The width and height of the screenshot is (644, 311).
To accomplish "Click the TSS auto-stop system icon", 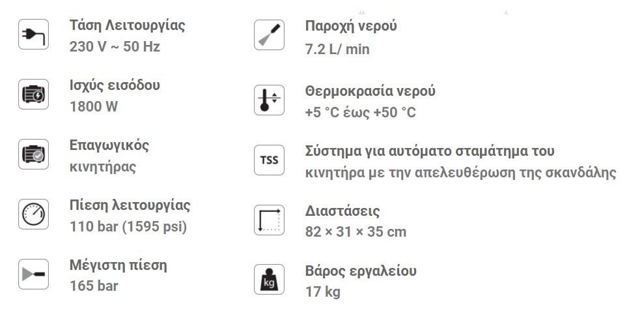I will (268, 160).
